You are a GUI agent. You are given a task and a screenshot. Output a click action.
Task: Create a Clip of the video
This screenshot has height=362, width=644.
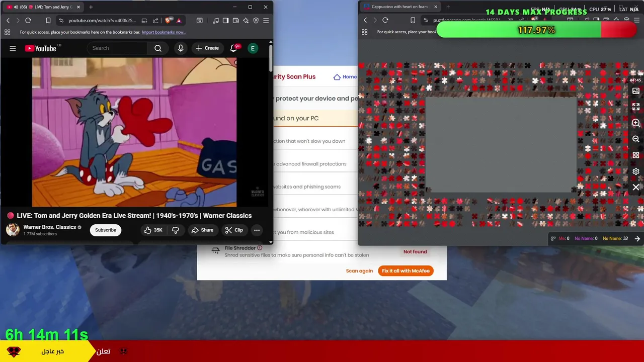234,230
